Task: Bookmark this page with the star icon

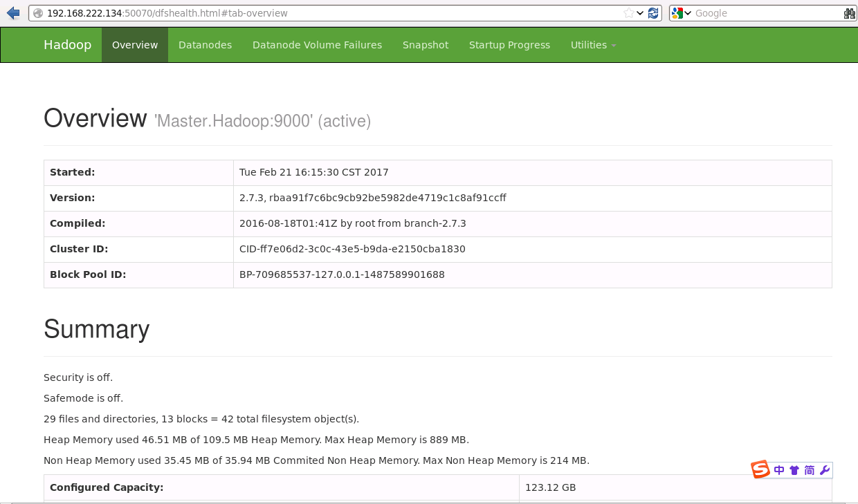Action: [628, 13]
